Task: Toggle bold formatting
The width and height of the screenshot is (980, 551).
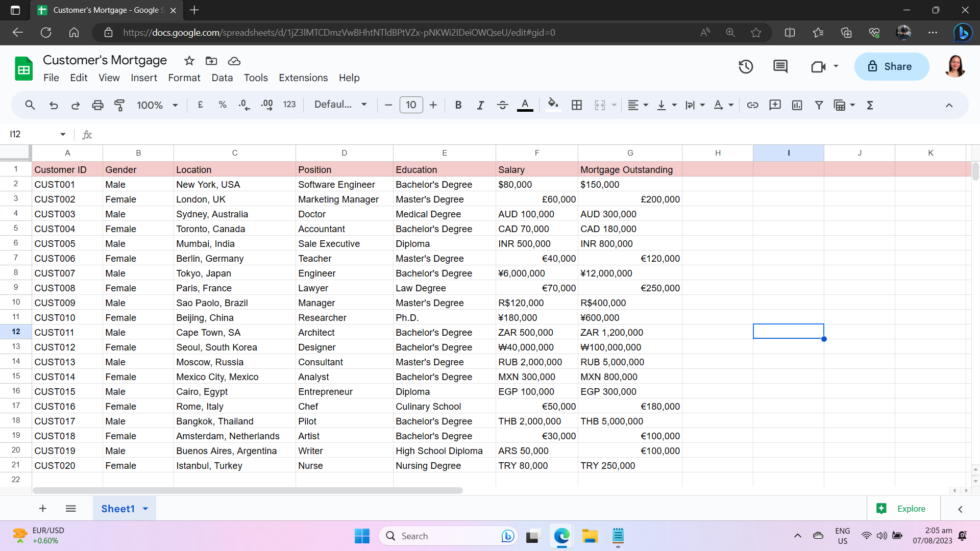Action: tap(458, 105)
